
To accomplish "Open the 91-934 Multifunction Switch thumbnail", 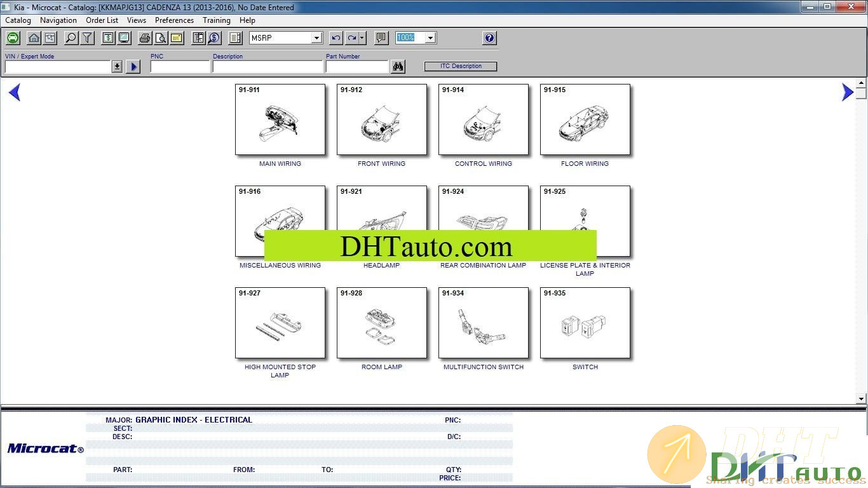I will (484, 323).
